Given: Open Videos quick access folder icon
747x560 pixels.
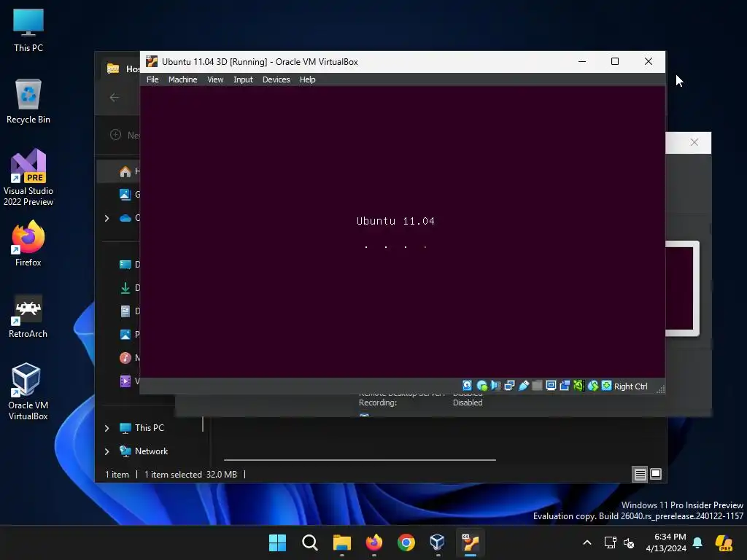Looking at the screenshot, I should tap(125, 381).
